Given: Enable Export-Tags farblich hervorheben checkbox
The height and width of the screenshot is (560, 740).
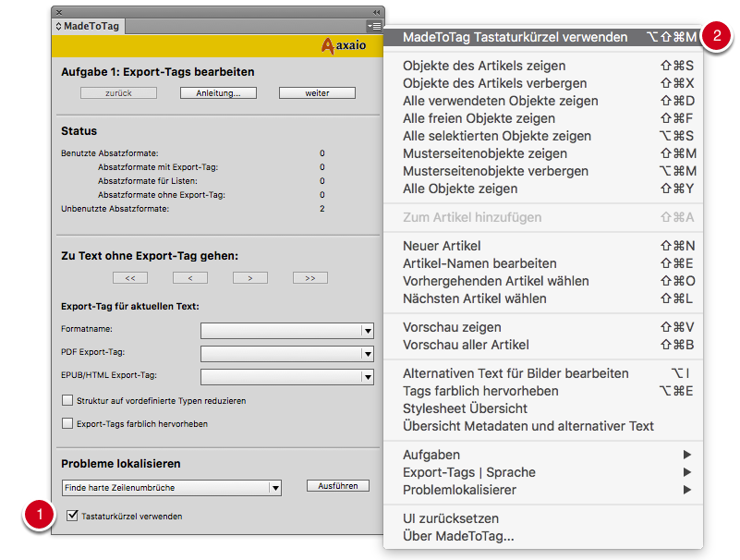Looking at the screenshot, I should [67, 423].
